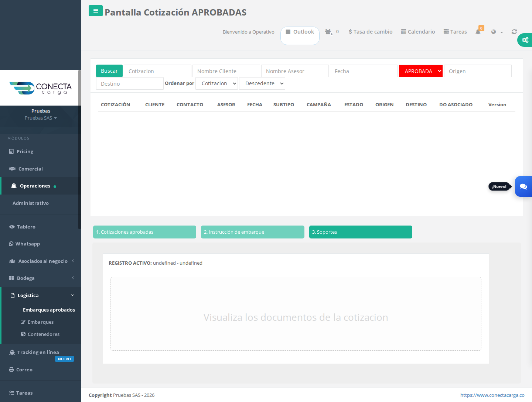Collapse the Logistica menu chevron
The height and width of the screenshot is (402, 532).
[x=72, y=295]
